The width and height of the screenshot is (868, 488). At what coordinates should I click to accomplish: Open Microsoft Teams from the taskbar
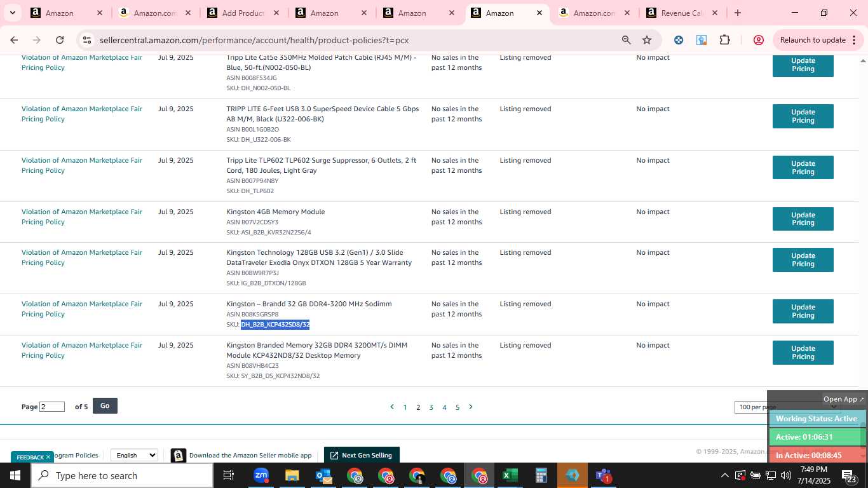pos(604,475)
